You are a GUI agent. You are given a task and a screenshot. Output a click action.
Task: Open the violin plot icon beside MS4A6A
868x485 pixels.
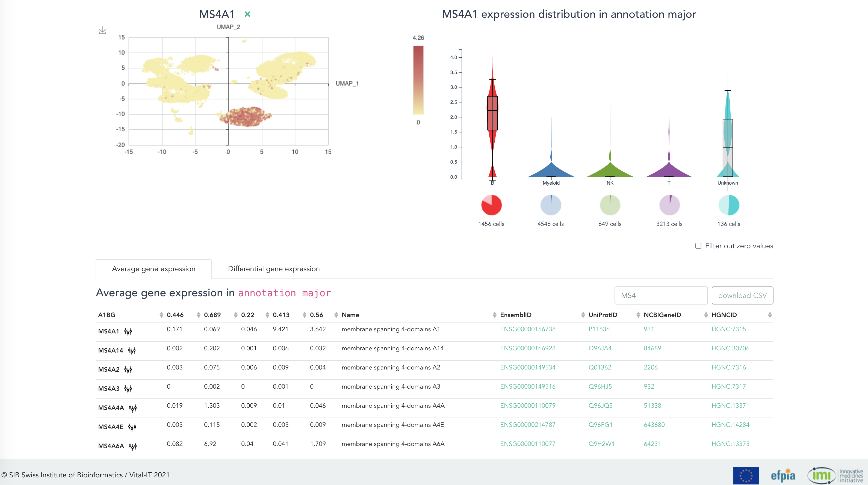[132, 446]
